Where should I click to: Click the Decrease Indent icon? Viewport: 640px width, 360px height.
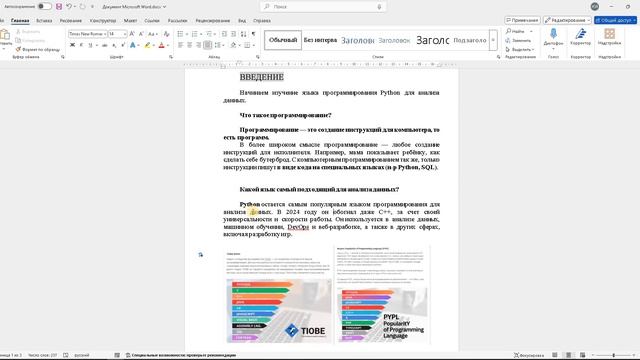pos(224,34)
